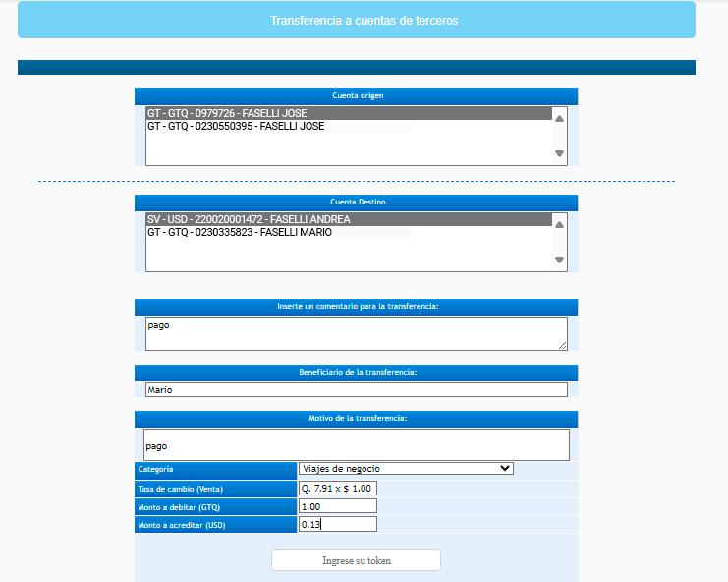Click the Monto a acreditar (USD) field
The width and height of the screenshot is (728, 582).
(x=338, y=524)
